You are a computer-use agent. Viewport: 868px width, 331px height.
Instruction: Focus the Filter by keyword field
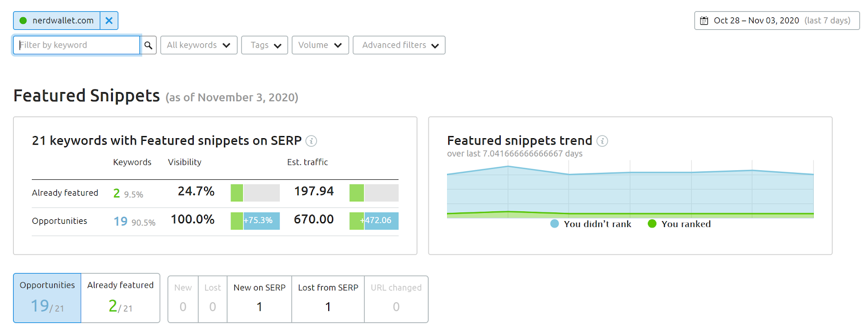[x=76, y=46]
